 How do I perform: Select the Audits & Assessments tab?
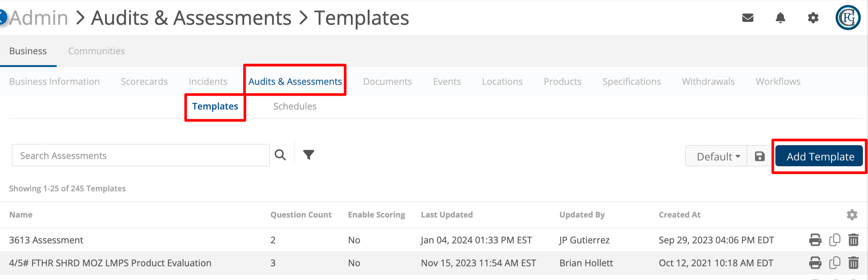(x=295, y=81)
